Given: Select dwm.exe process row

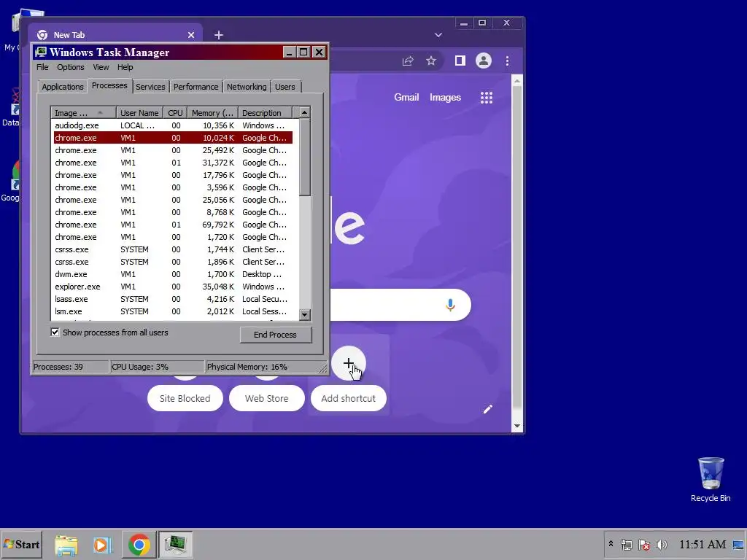Looking at the screenshot, I should (172, 274).
